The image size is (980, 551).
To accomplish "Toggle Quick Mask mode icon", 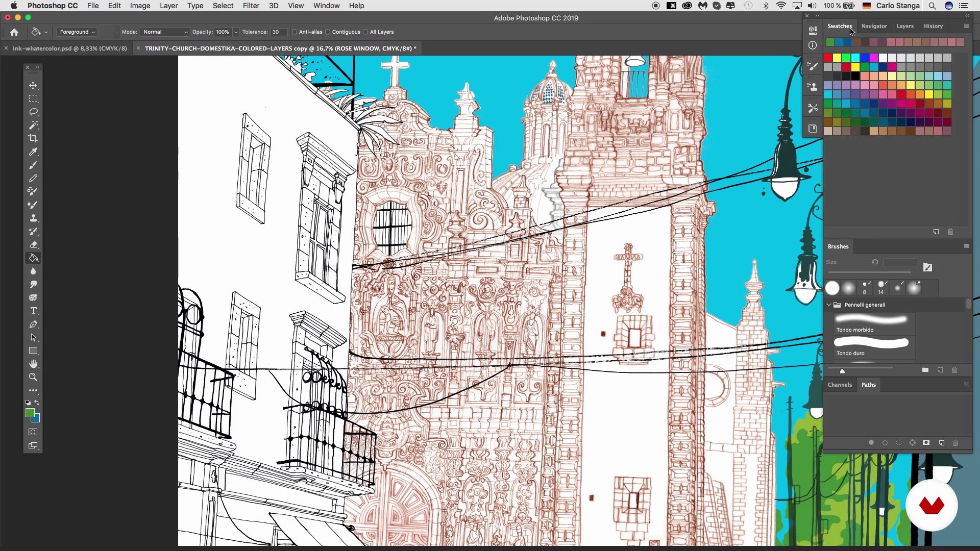I will 33,432.
